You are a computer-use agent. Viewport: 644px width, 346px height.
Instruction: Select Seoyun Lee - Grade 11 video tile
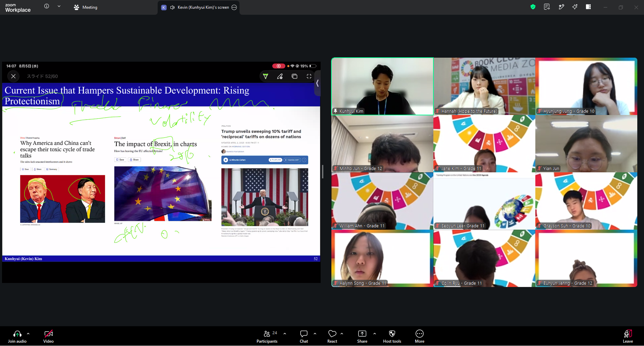coord(484,201)
